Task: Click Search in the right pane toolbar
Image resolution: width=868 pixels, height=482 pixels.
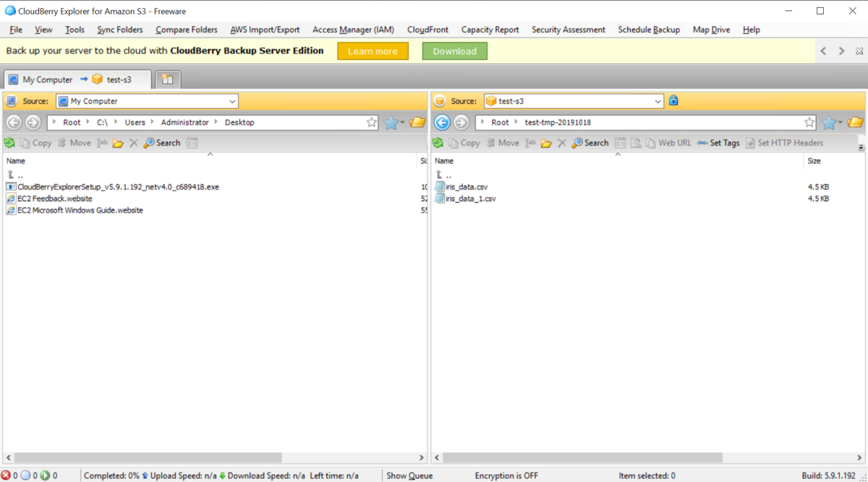Action: [x=590, y=143]
